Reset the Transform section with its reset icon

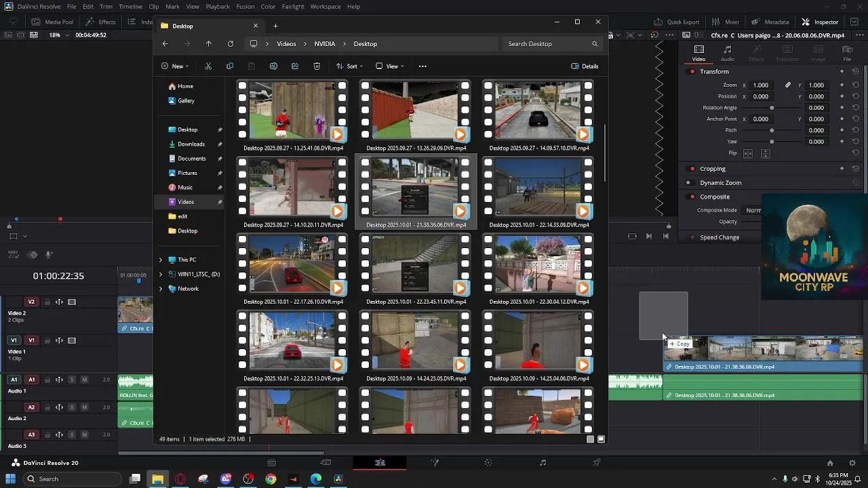click(856, 72)
